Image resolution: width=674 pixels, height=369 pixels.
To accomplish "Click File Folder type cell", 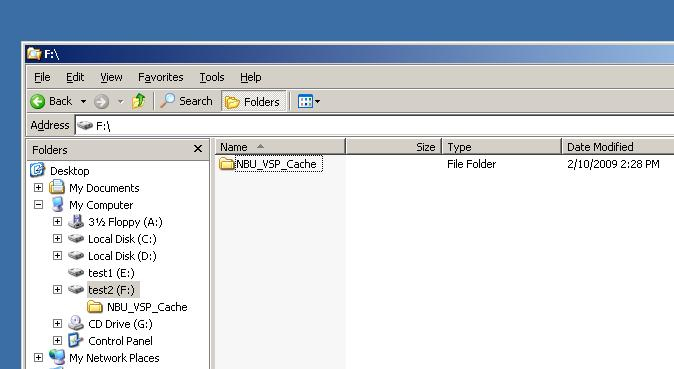I will coord(472,164).
